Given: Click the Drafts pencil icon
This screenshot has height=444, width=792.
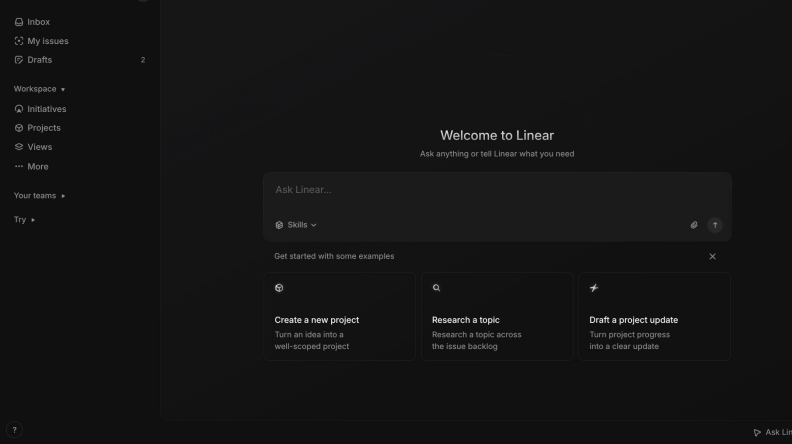Looking at the screenshot, I should [19, 60].
